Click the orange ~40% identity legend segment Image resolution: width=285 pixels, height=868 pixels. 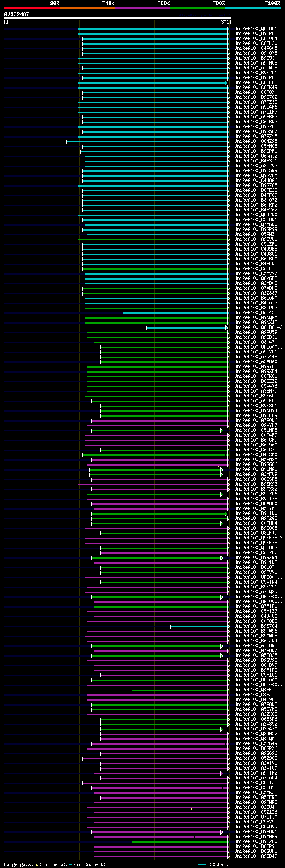coord(87,8)
